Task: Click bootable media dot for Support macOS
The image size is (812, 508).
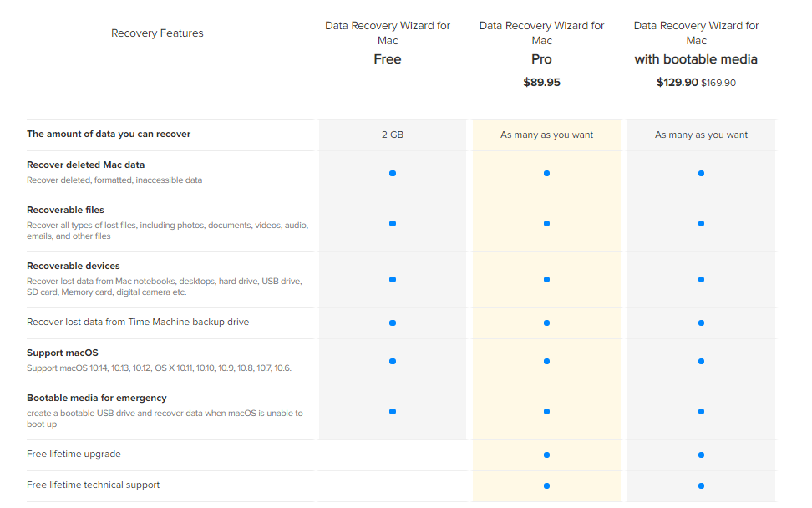Action: [701, 362]
